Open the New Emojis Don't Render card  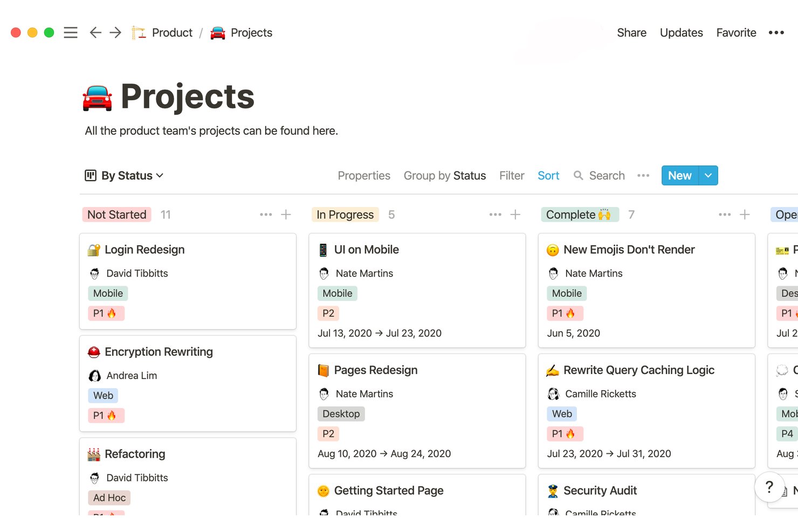pyautogui.click(x=646, y=291)
